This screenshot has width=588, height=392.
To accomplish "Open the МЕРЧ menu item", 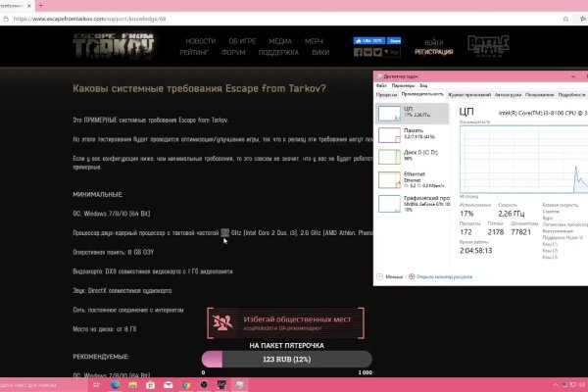I will click(314, 41).
